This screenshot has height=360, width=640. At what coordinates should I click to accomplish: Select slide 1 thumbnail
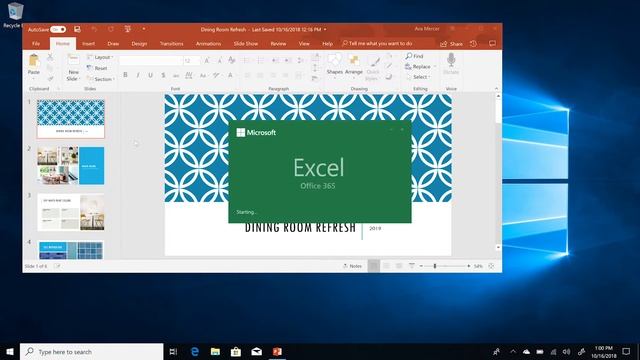click(x=71, y=119)
